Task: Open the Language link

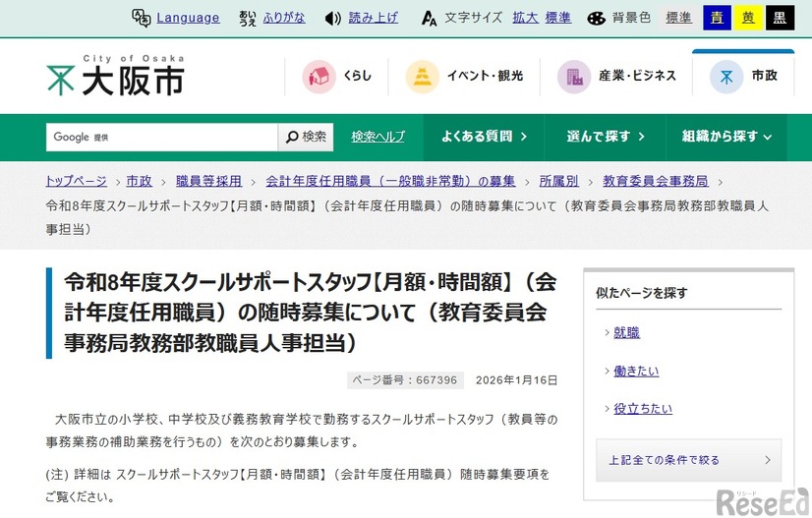Action: point(188,18)
